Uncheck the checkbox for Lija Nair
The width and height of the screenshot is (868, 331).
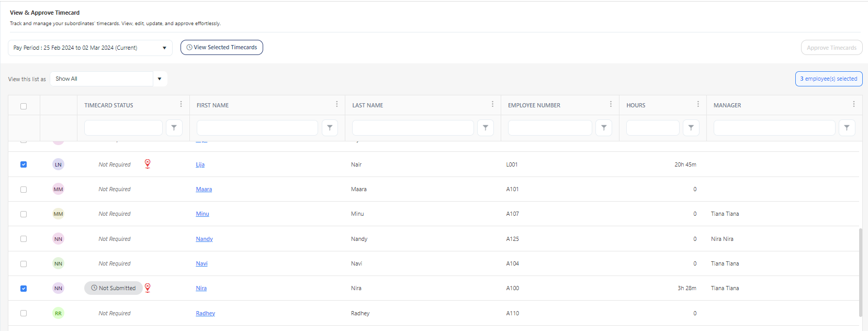pos(24,164)
